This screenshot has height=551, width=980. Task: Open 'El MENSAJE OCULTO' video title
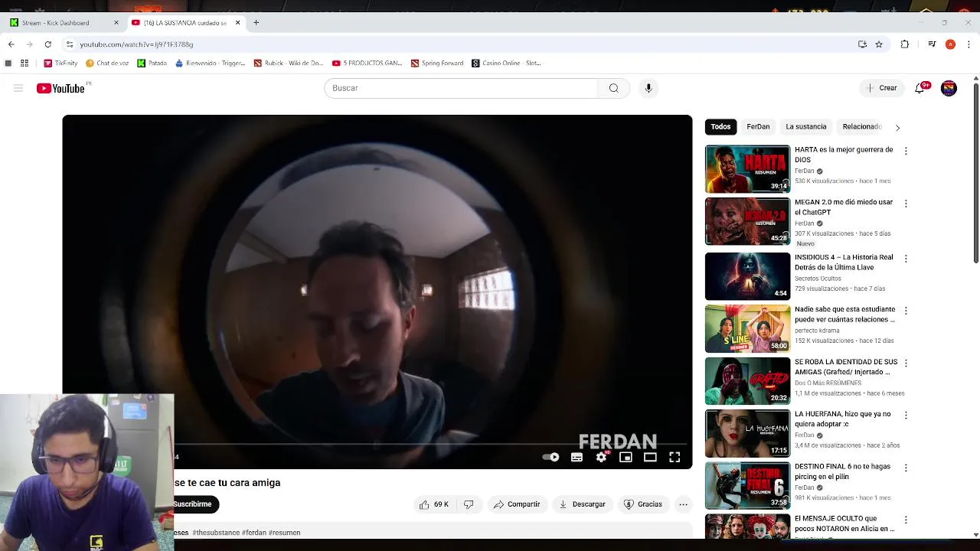(844, 523)
